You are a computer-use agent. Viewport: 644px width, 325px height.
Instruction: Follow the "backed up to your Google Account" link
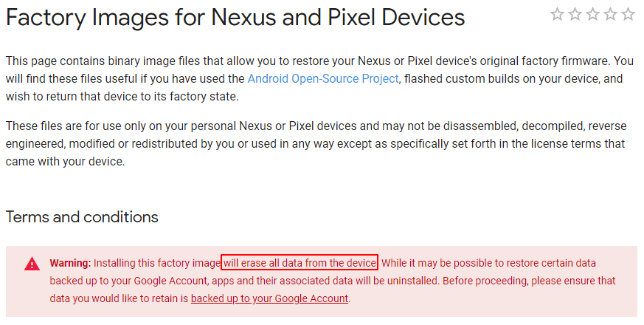pyautogui.click(x=269, y=298)
